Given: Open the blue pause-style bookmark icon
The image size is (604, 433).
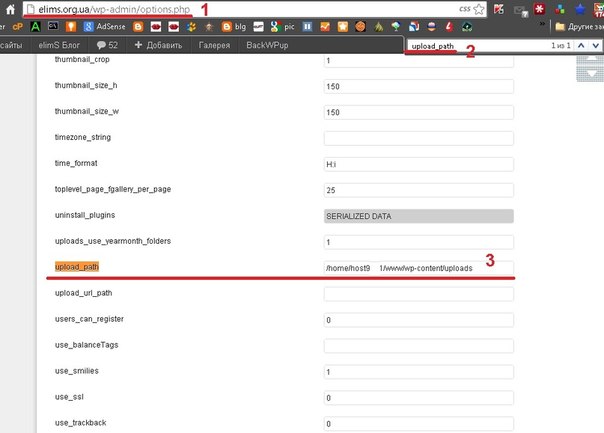Looking at the screenshot, I should 307,27.
